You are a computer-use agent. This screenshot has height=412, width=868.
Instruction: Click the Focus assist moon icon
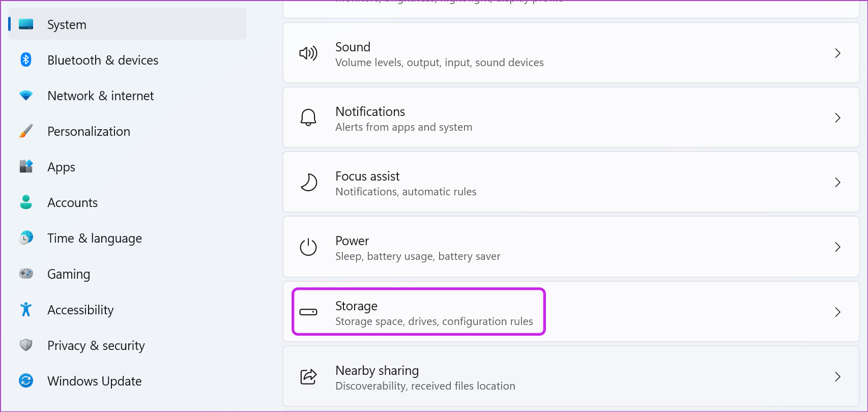pyautogui.click(x=308, y=182)
